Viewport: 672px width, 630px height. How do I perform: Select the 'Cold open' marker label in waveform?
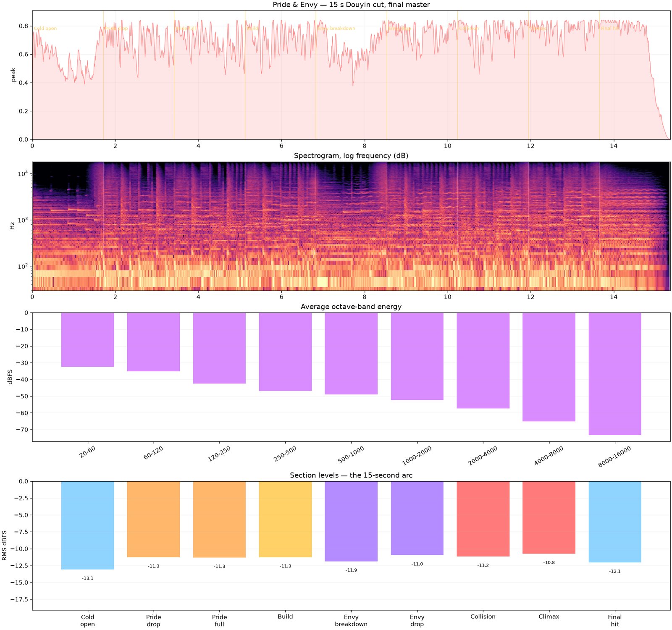click(x=45, y=29)
